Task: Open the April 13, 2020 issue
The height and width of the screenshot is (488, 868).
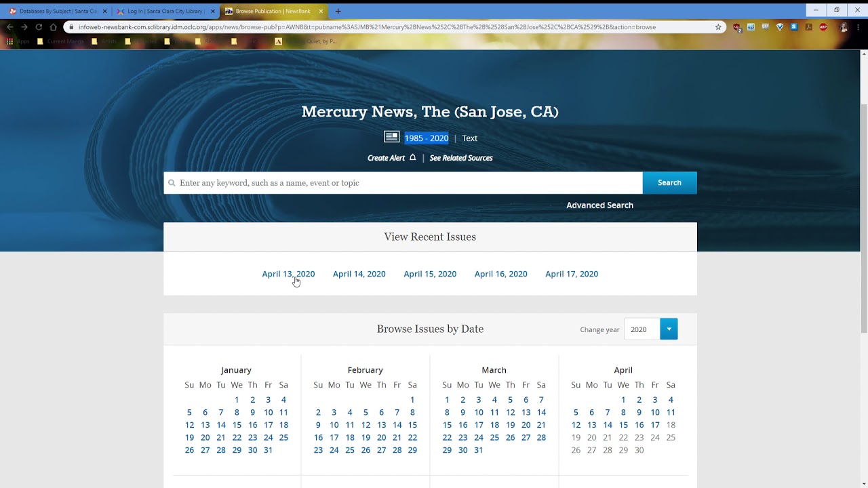Action: (288, 274)
